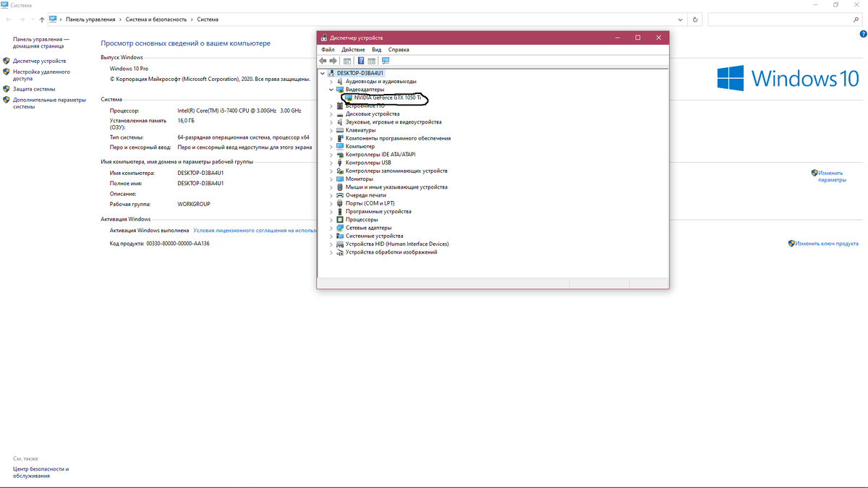The height and width of the screenshot is (488, 868).
Task: Open the Справка menu in Device Manager
Action: pos(399,50)
